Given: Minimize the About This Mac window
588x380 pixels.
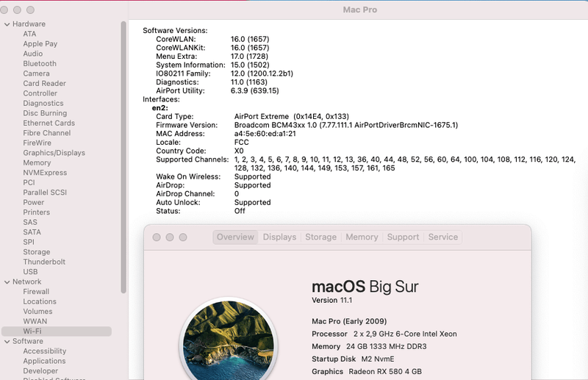Looking at the screenshot, I should [170, 237].
